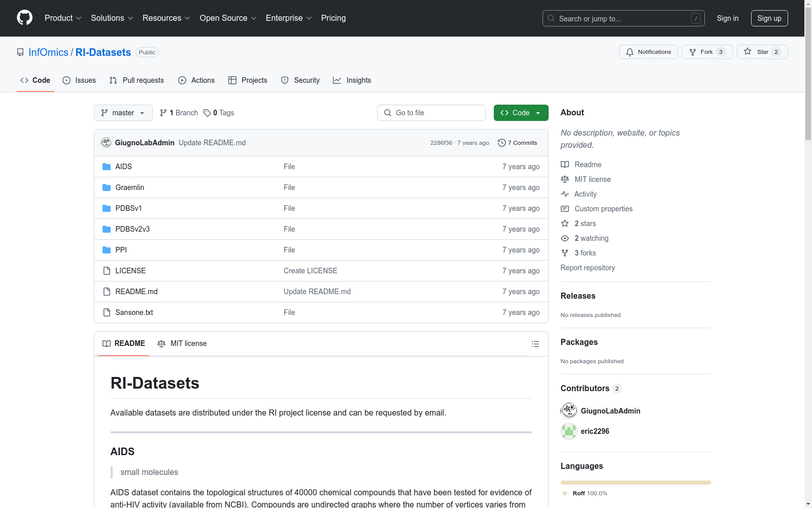Screen dimensions: 812x508
Task: Expand the Resources menu
Action: (x=166, y=18)
